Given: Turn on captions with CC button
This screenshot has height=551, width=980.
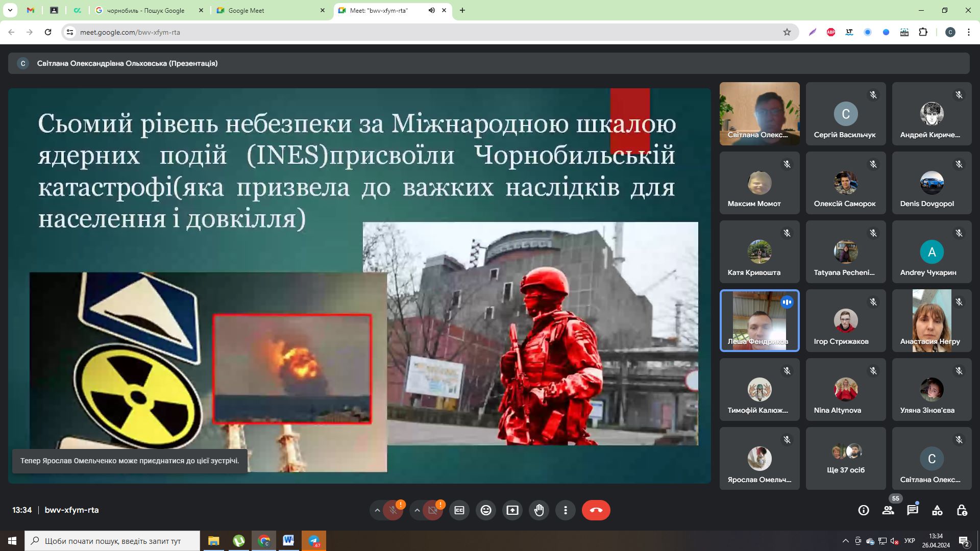Looking at the screenshot, I should coord(459,510).
